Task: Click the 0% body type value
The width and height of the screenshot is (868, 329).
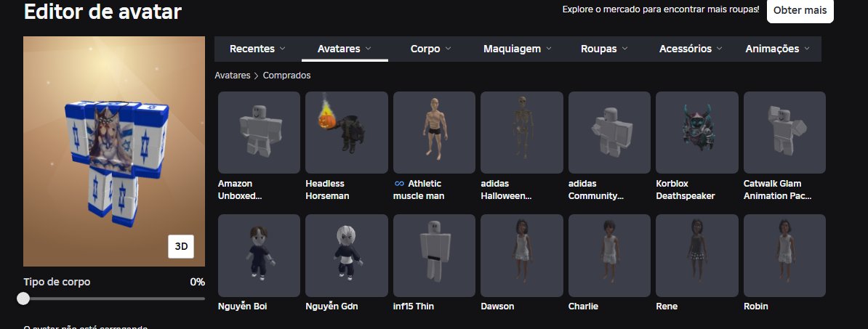Action: click(x=197, y=282)
